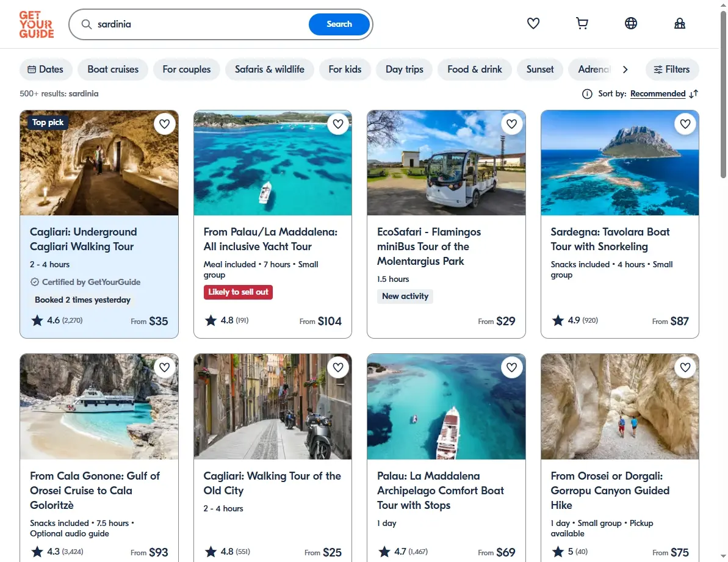Click the New activity badge

405,296
